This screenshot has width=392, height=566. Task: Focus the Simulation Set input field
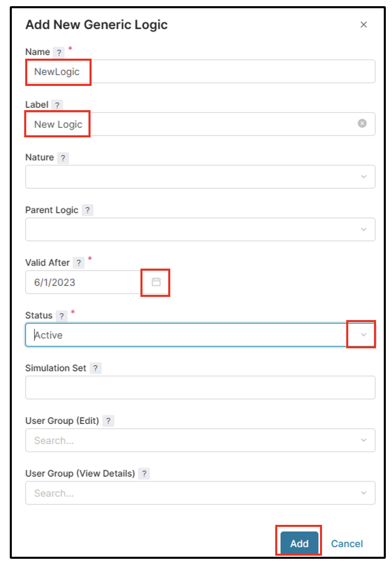200,387
